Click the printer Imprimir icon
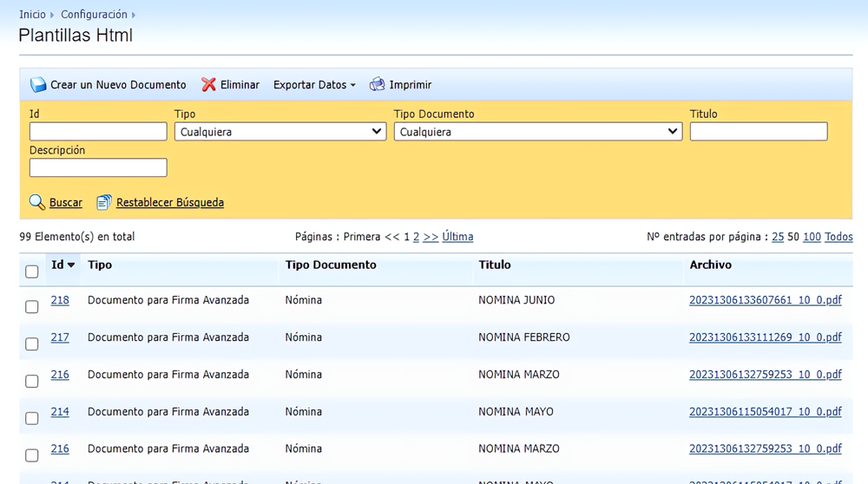The image size is (868, 484). 377,85
